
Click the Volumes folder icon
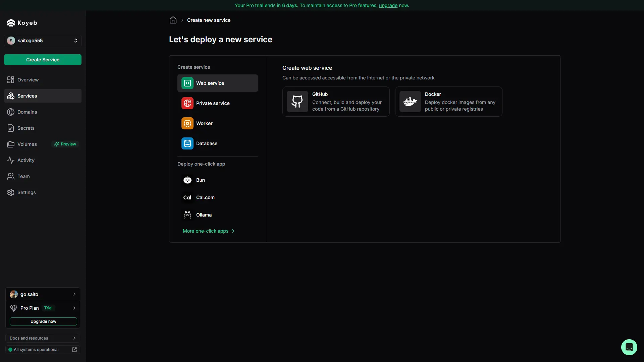(11, 144)
